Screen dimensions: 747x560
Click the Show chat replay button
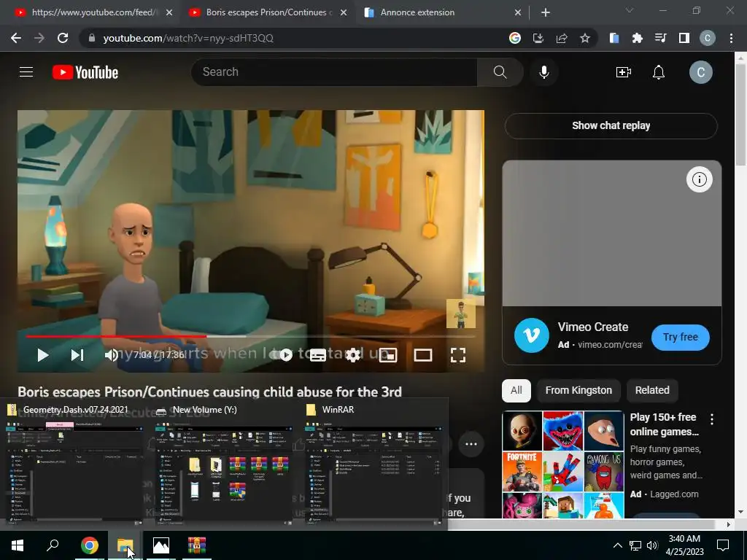tap(611, 125)
